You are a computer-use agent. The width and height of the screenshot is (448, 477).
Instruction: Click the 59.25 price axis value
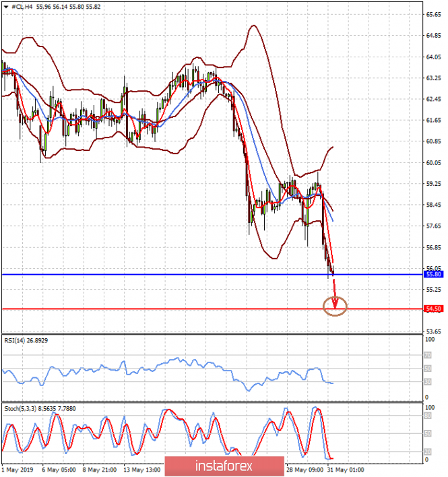tap(433, 184)
